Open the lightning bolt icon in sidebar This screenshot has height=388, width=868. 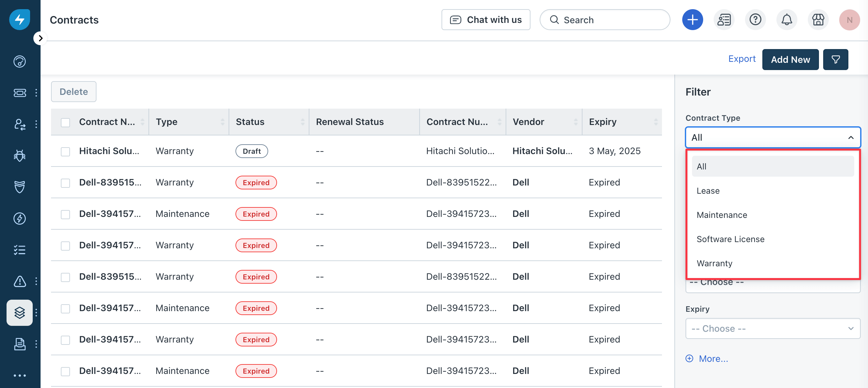point(20,219)
